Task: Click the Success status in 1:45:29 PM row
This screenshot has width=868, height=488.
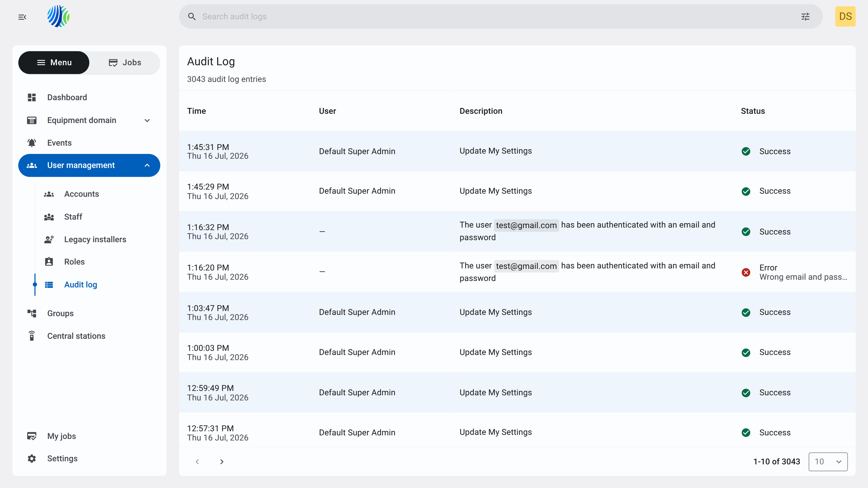Action: (x=775, y=191)
